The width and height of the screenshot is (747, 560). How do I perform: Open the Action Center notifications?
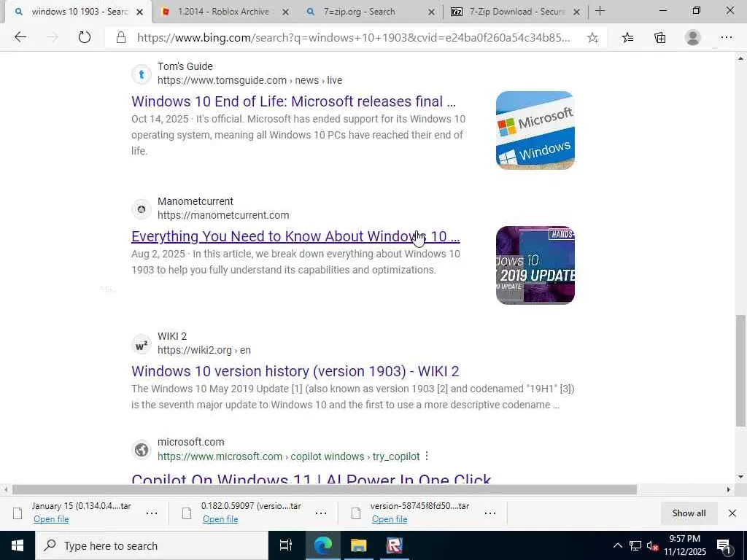coord(724,545)
